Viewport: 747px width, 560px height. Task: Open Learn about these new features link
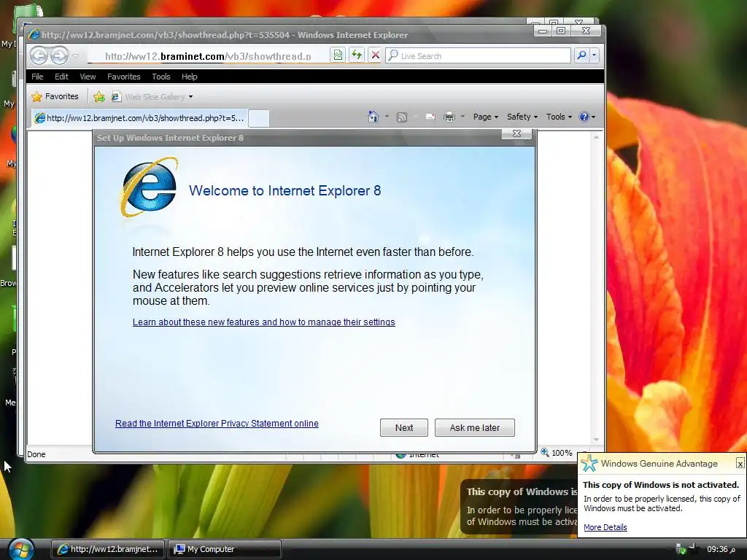point(264,322)
